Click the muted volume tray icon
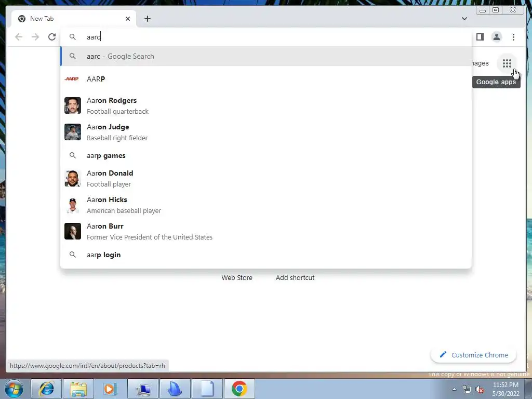 coord(480,390)
